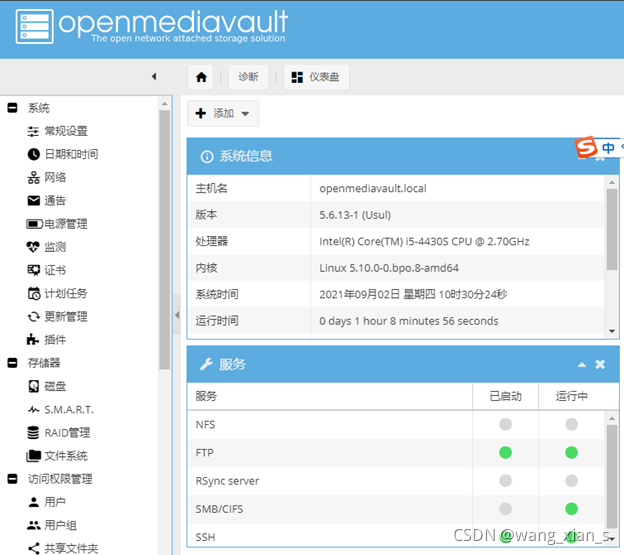The image size is (624, 555).
Task: Sort by 运行中 column header
Action: tap(571, 396)
